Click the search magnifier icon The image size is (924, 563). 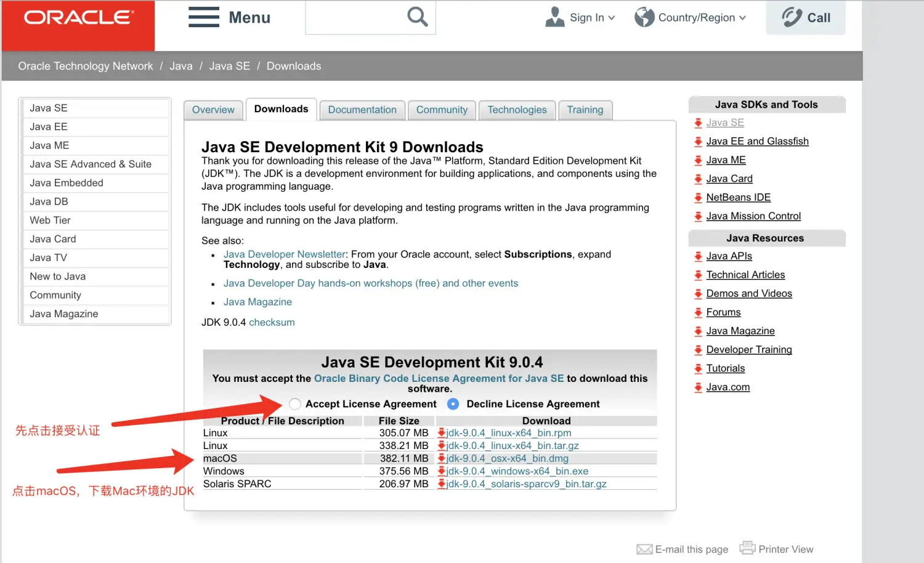(417, 17)
